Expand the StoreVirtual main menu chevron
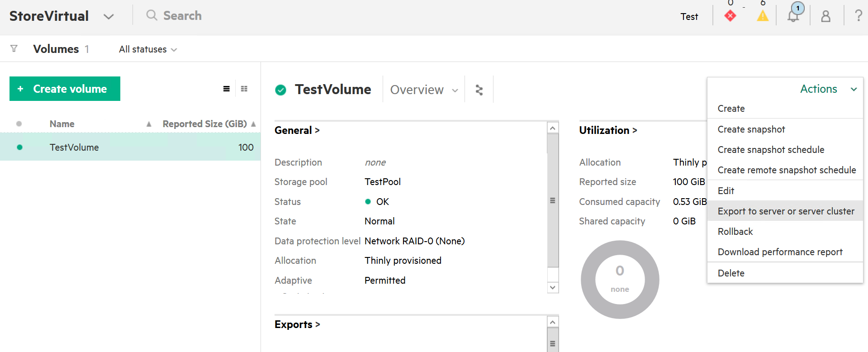The image size is (868, 352). point(109,17)
